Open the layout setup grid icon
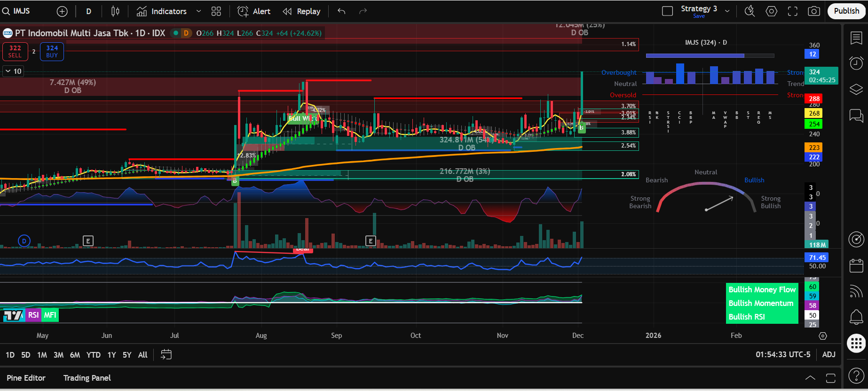The height and width of the screenshot is (391, 868). pyautogui.click(x=216, y=11)
